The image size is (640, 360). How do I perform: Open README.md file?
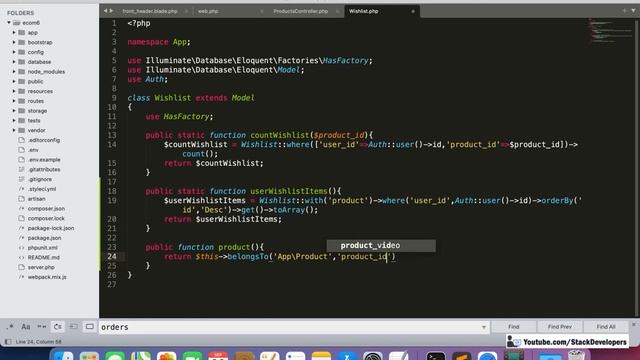click(x=43, y=258)
